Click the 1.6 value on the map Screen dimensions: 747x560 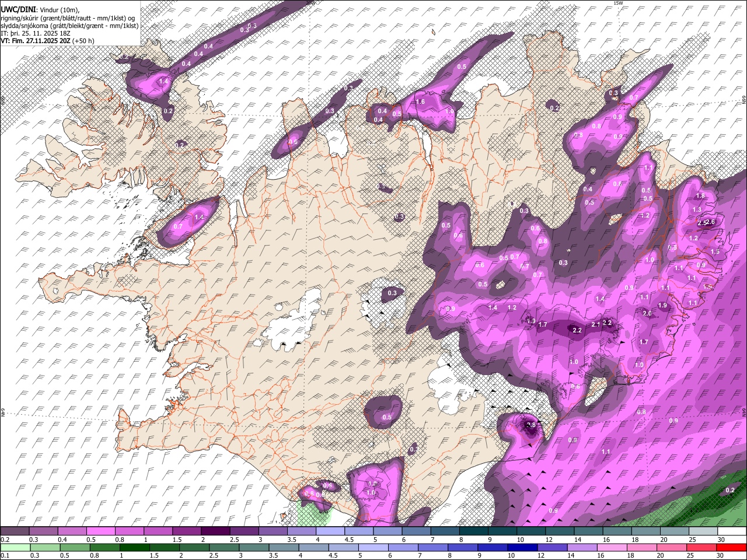[420, 101]
